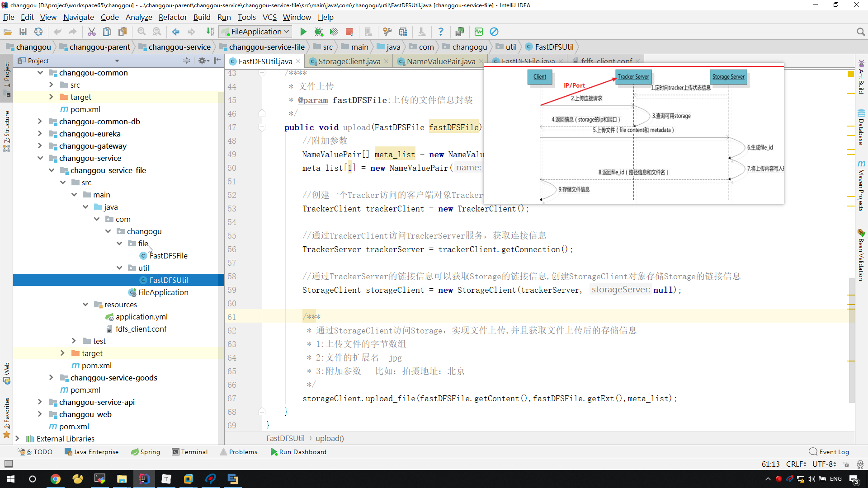Toggle the read-only lock icon in status bar
The height and width of the screenshot is (488, 868).
(x=846, y=464)
